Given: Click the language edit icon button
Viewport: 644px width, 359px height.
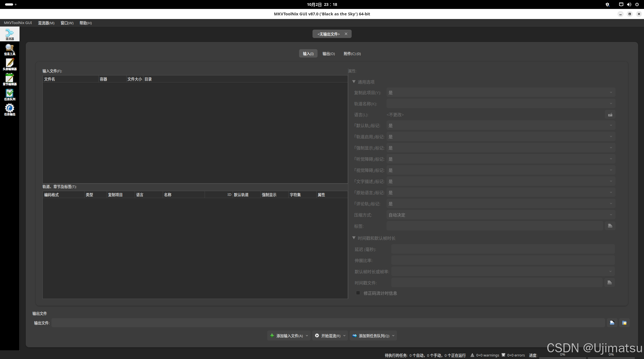Looking at the screenshot, I should click(610, 115).
